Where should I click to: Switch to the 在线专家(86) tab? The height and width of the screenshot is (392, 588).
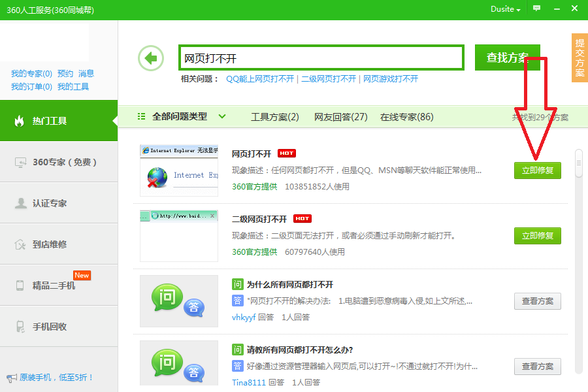click(407, 117)
